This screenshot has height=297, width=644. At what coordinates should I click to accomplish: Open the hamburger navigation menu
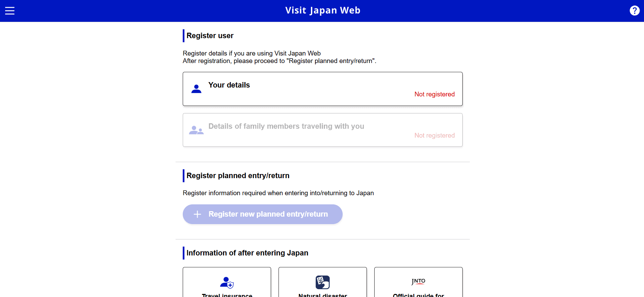pyautogui.click(x=10, y=11)
